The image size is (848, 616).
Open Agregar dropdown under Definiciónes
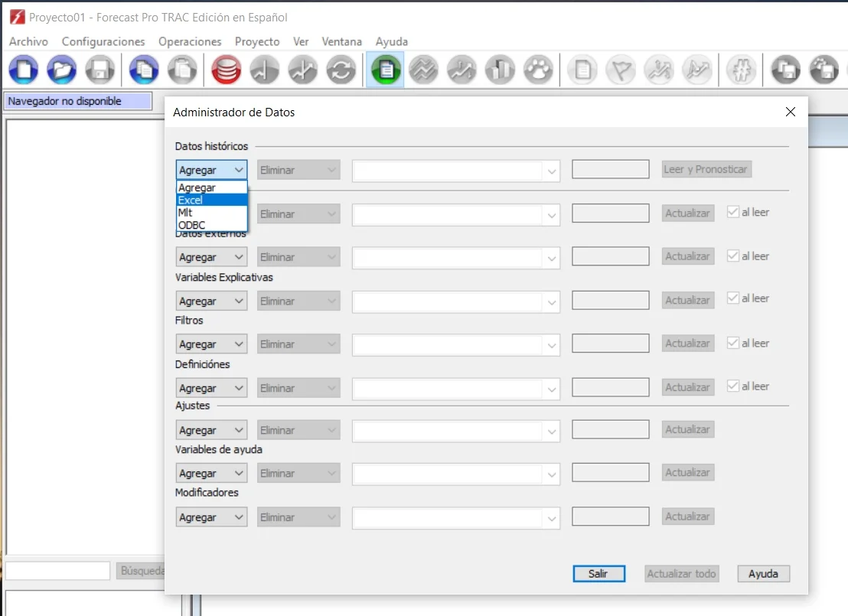[211, 388]
